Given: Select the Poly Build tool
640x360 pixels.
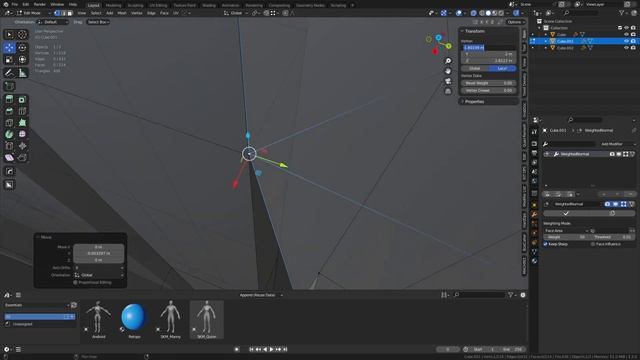Looking at the screenshot, I should click(x=22, y=122).
